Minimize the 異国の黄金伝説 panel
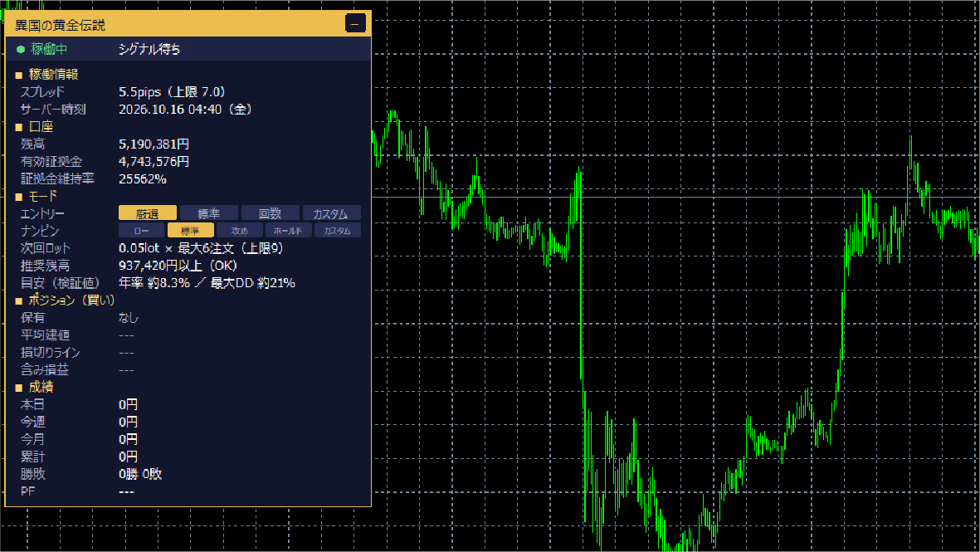 point(355,24)
